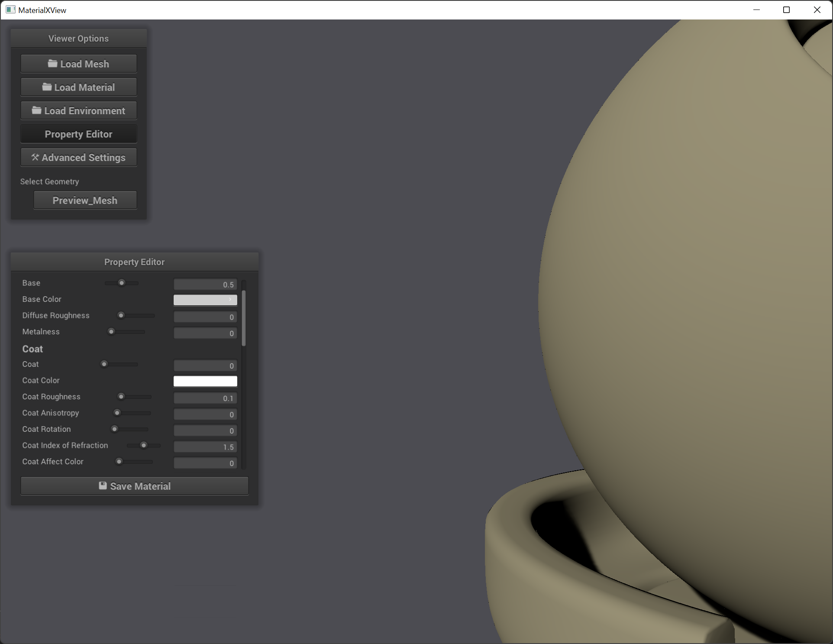
Task: Open the Preview_Mesh geometry selector
Action: point(85,201)
